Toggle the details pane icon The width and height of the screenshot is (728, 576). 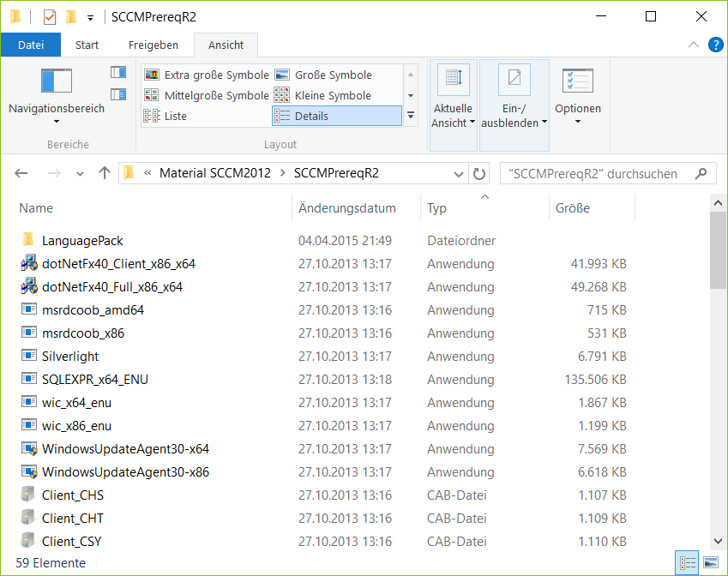click(118, 94)
